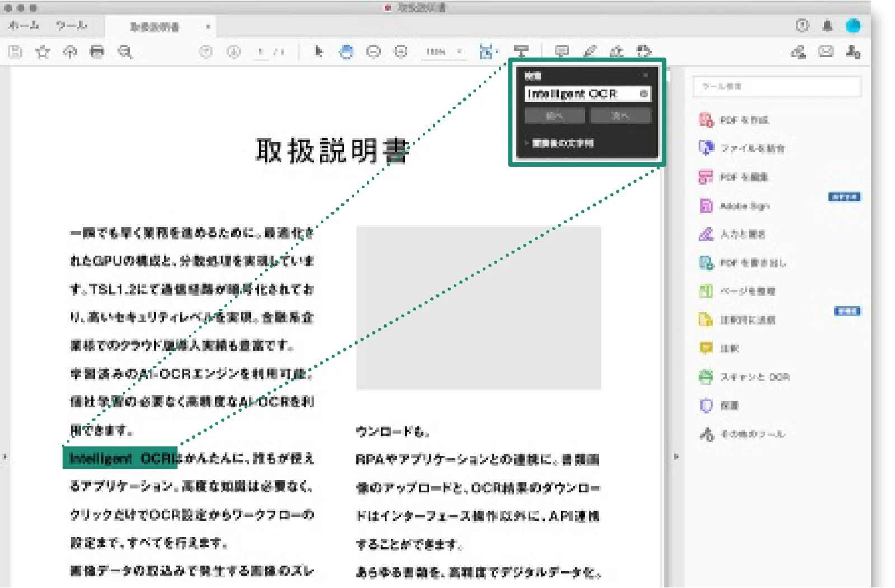Select the Highlight pen tool
This screenshot has height=588, width=895.
point(590,51)
